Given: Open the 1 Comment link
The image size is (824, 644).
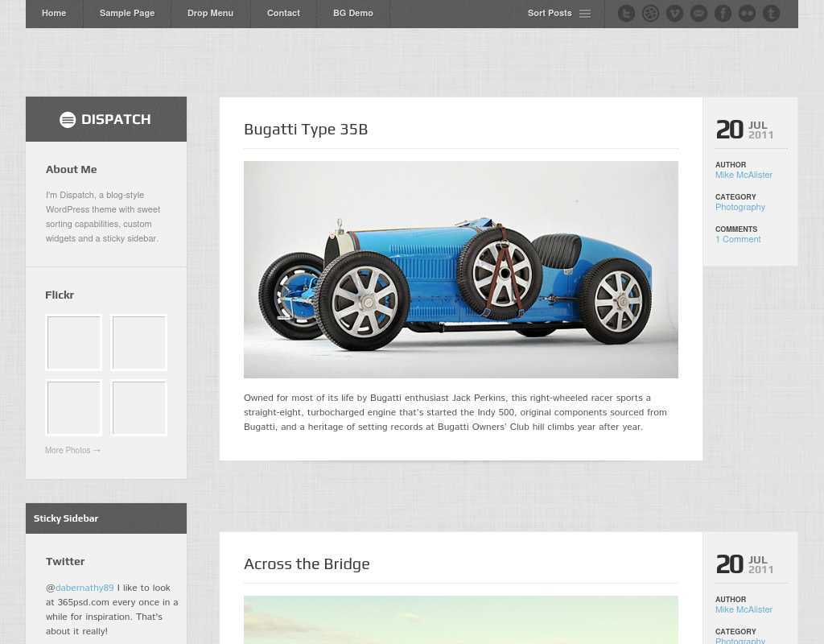Looking at the screenshot, I should (738, 240).
